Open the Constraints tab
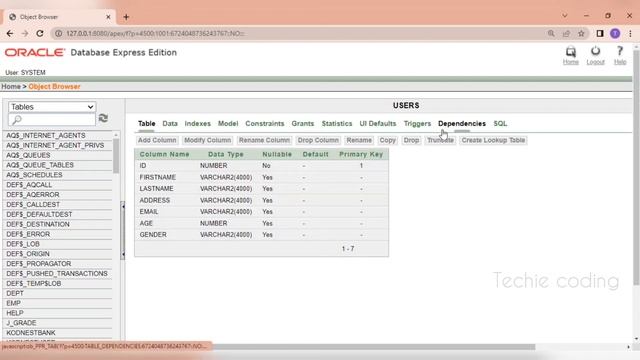Viewport: 640px width, 360px height. point(264,124)
